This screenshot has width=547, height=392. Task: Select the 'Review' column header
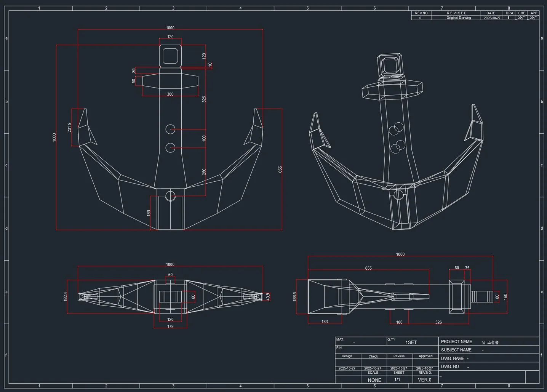click(x=399, y=356)
